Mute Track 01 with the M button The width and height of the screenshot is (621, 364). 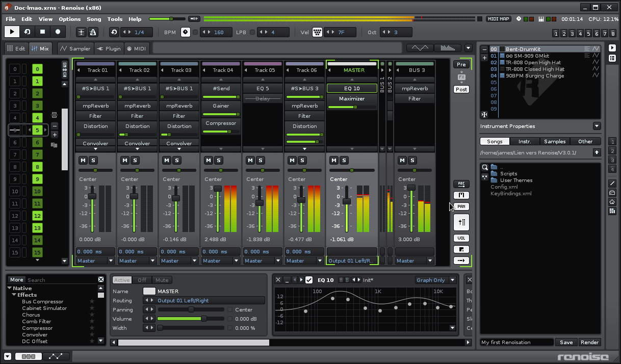83,160
